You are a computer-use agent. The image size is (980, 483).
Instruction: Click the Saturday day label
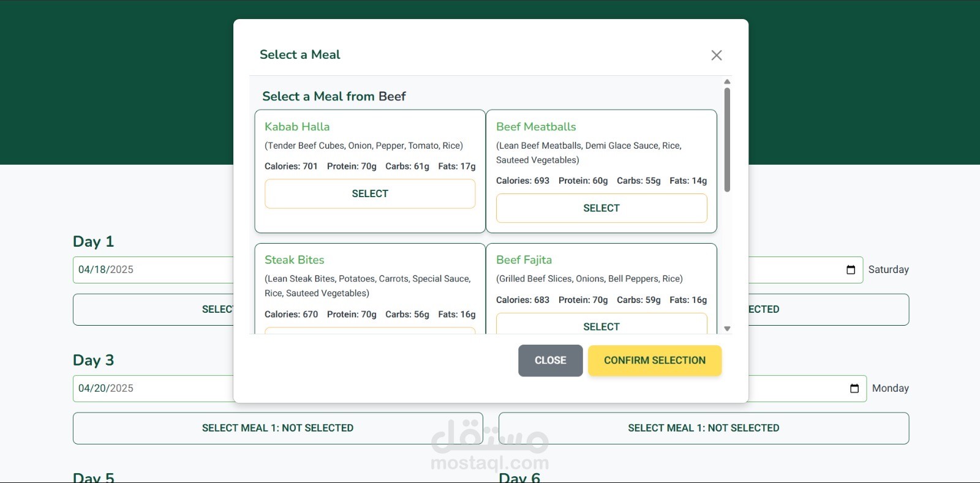coord(888,270)
